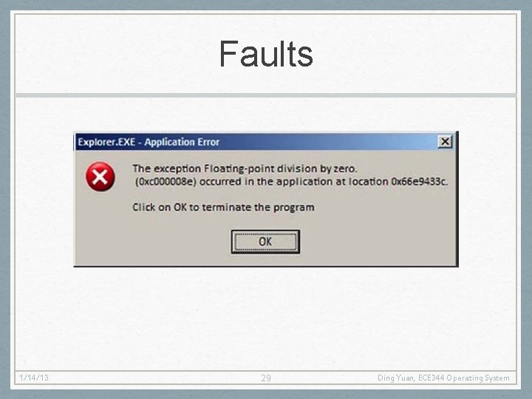
Task: Click the gray divider line under the heading
Action: point(266,95)
